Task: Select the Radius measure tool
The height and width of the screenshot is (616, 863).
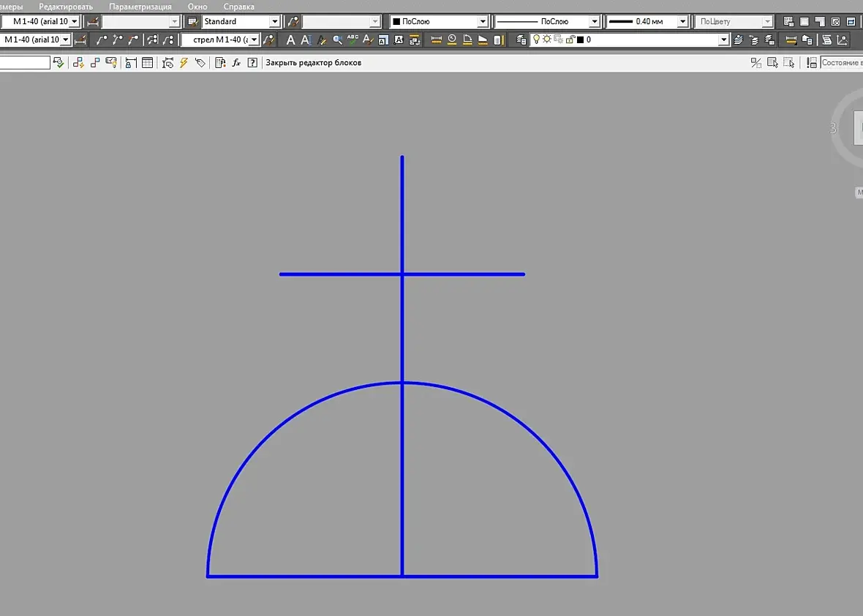Action: (451, 40)
